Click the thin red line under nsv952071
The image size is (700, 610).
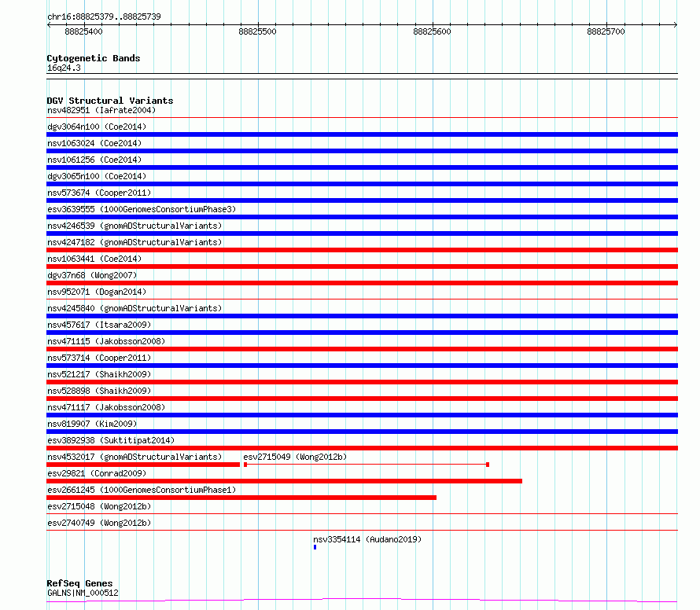[x=362, y=299]
